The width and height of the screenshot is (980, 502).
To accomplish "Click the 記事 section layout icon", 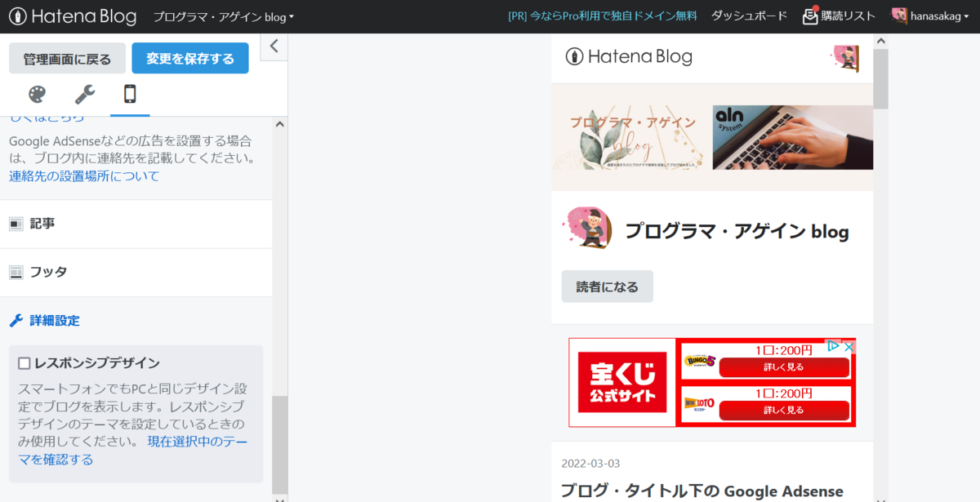I will pos(16,224).
